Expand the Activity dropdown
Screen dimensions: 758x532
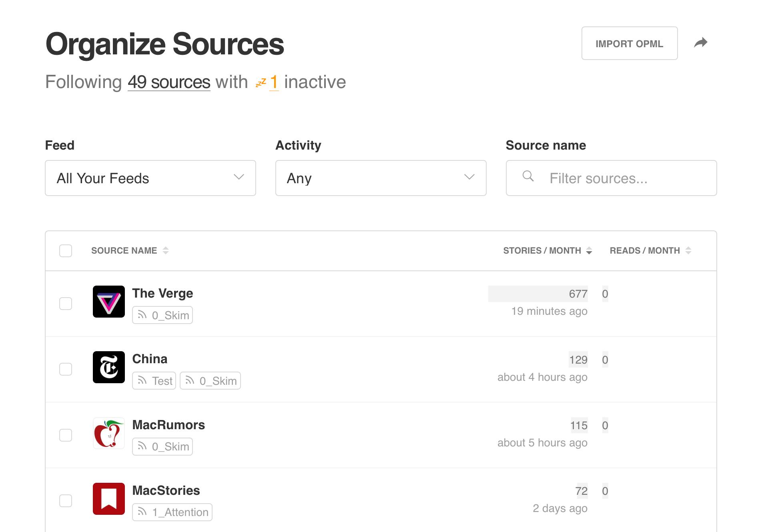click(381, 178)
